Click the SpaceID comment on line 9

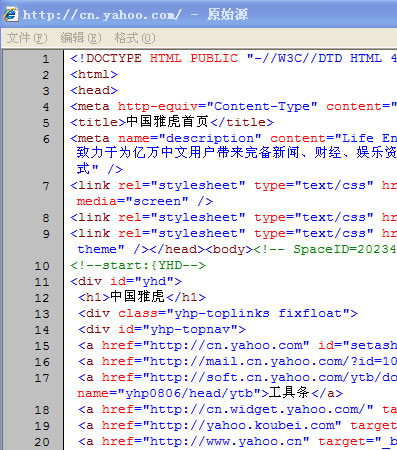325,249
